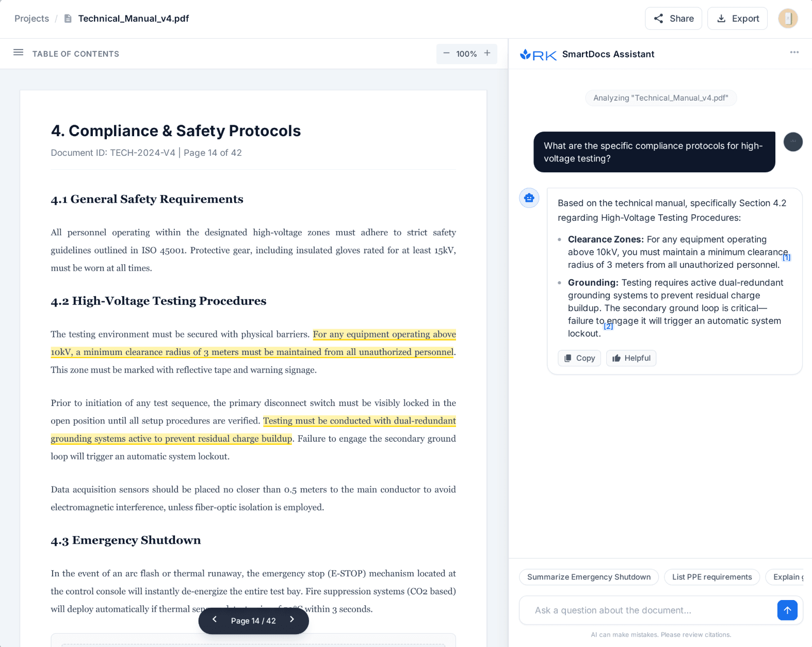Navigate to Projects breadcrumb

click(31, 19)
